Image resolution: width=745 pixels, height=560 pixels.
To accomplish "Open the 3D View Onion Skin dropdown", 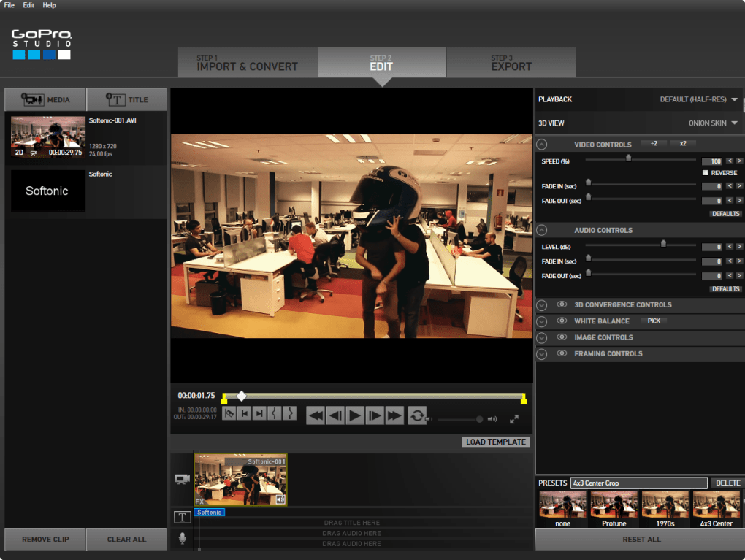I will tap(713, 123).
